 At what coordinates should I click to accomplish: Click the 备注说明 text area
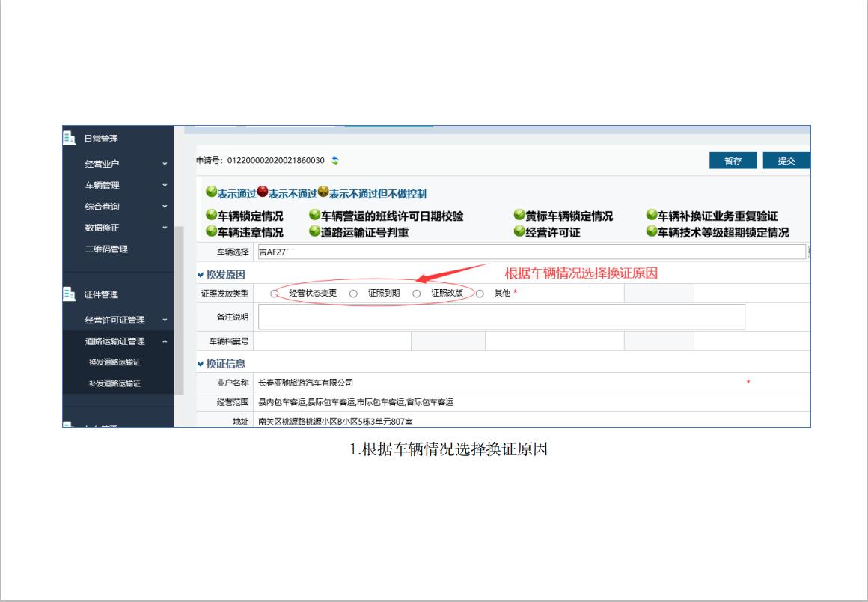[501, 317]
